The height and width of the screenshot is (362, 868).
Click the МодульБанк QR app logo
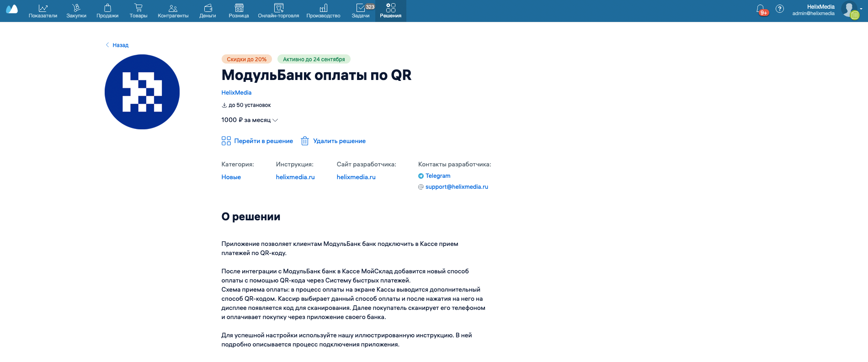[142, 92]
